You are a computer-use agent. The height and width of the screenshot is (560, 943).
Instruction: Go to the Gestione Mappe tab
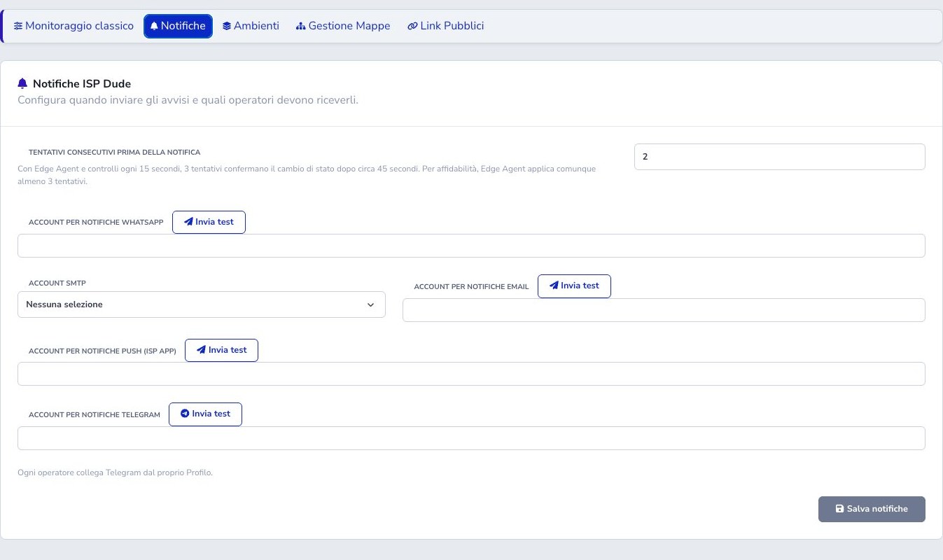[x=343, y=26]
